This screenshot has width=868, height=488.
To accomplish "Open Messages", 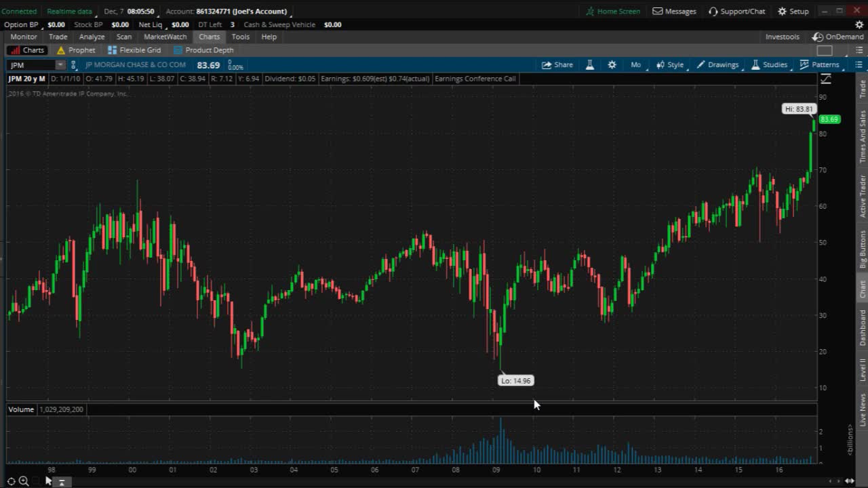I will [x=674, y=12].
